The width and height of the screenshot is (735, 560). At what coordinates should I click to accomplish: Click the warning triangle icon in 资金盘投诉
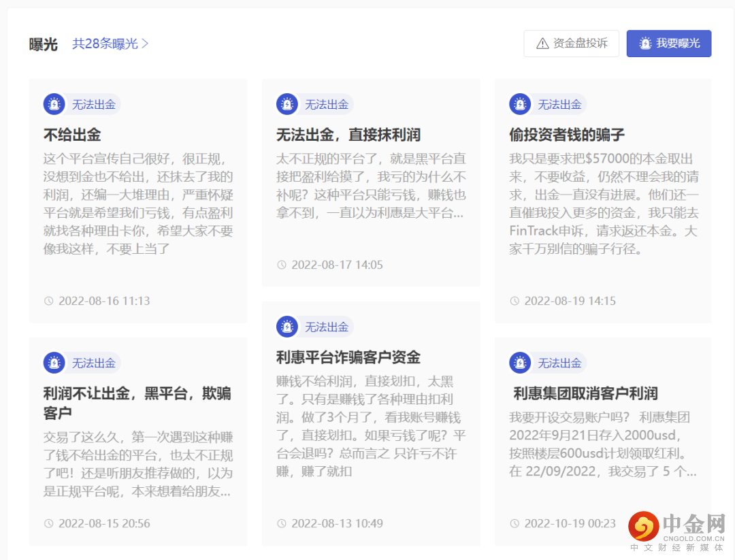[542, 44]
